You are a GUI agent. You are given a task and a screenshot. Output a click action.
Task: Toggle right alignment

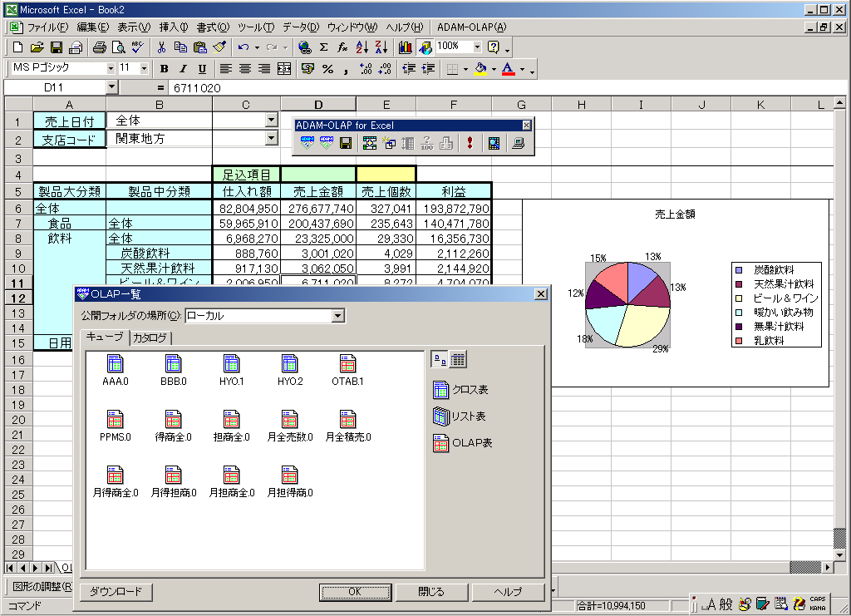coord(264,68)
